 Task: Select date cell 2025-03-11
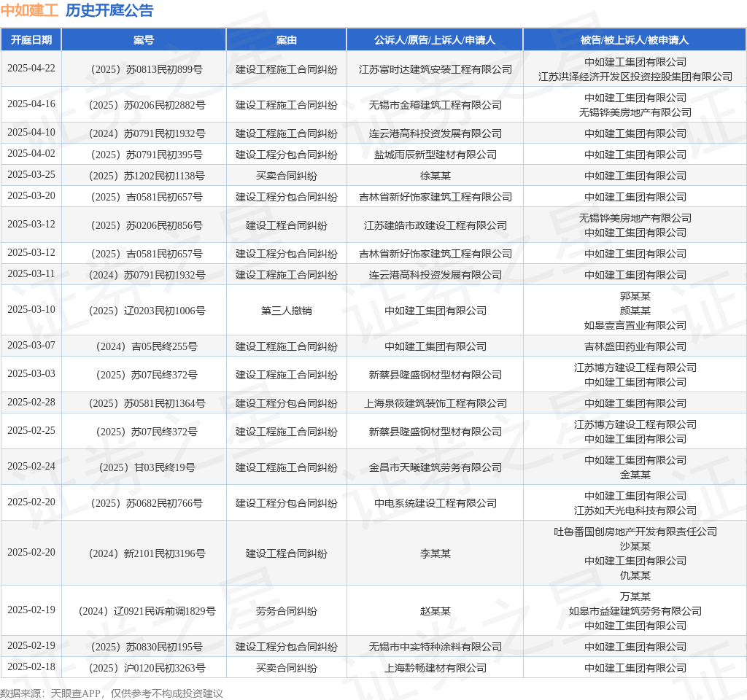31,274
